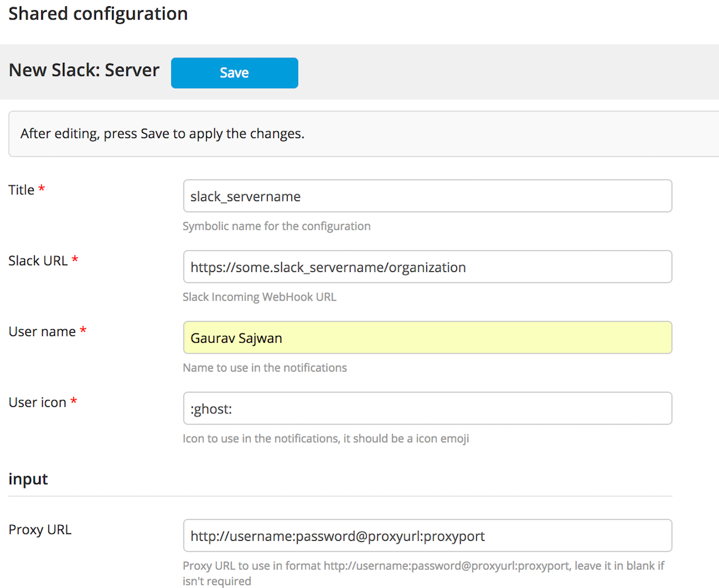Click the input section heading
This screenshot has width=719, height=588.
pyautogui.click(x=28, y=479)
